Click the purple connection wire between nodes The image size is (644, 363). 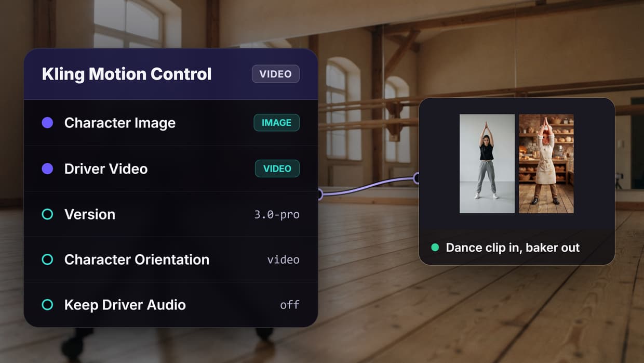(369, 188)
